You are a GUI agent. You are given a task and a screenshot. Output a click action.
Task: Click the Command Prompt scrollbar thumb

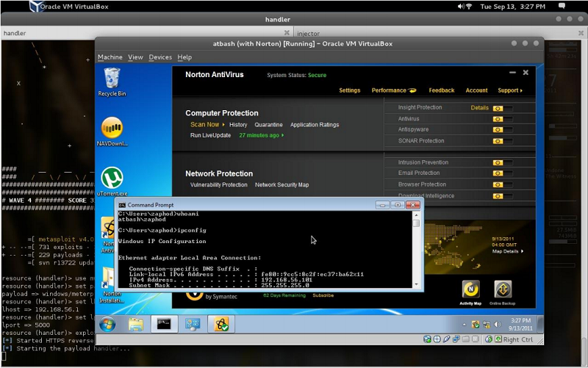(416, 224)
